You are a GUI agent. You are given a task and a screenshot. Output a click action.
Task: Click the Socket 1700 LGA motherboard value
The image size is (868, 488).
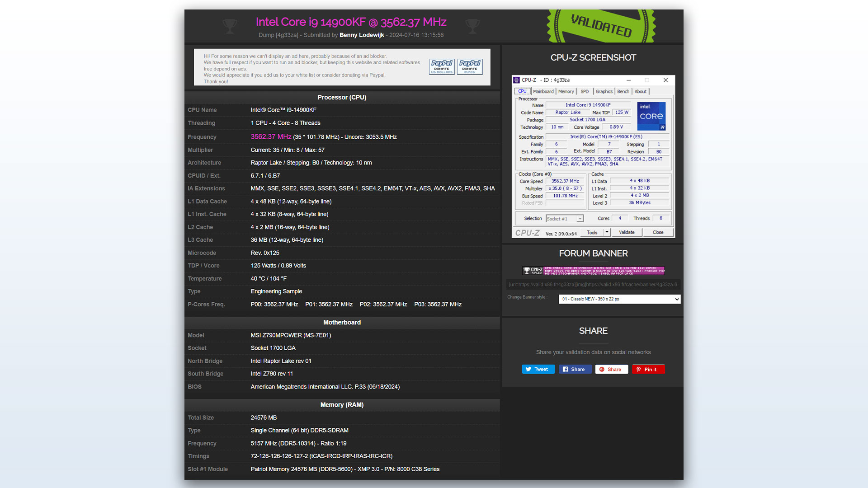click(273, 348)
